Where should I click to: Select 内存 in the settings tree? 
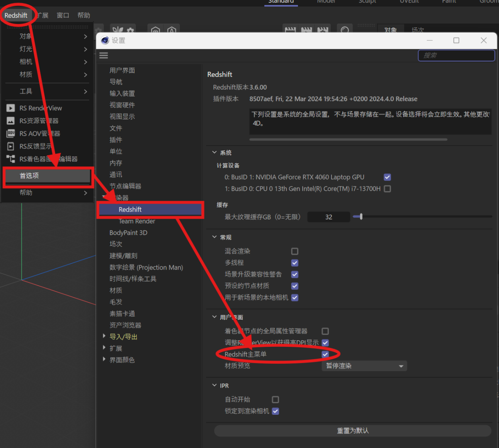point(116,163)
